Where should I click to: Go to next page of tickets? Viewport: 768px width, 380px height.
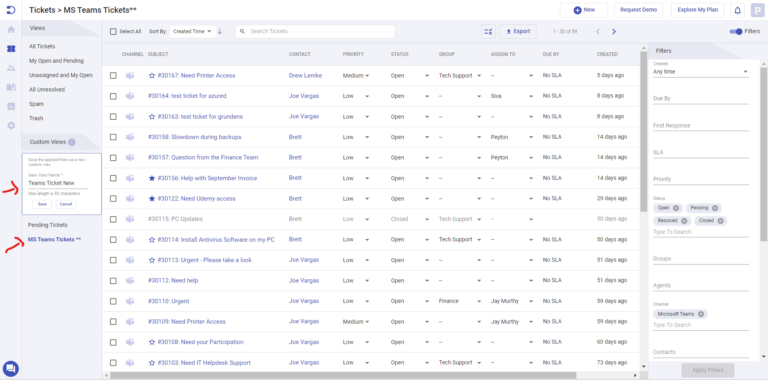coord(614,32)
